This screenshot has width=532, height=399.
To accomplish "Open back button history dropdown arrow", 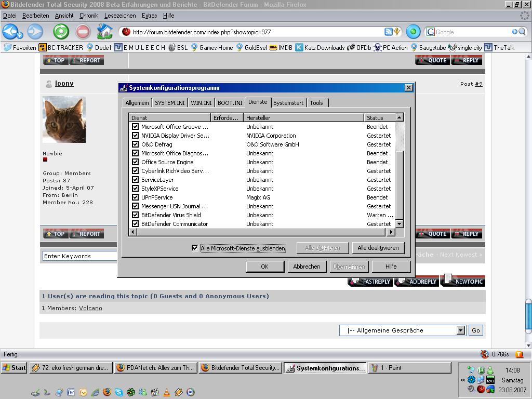I will (x=20, y=35).
